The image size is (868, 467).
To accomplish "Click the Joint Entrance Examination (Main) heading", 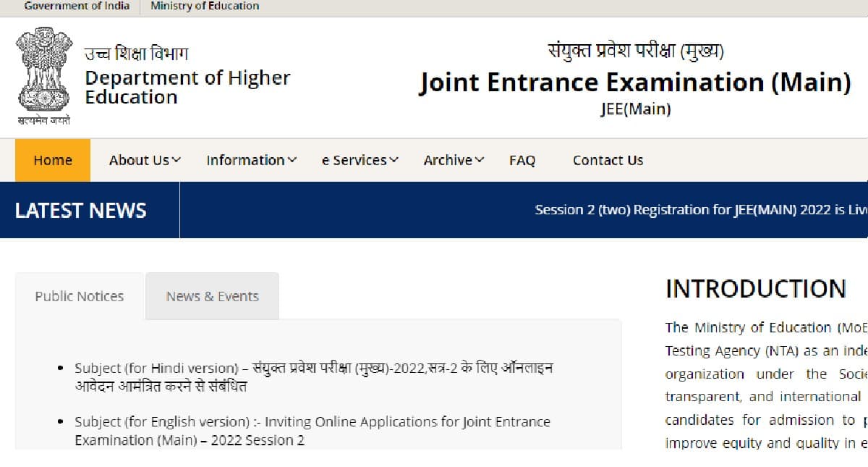I will click(x=634, y=82).
